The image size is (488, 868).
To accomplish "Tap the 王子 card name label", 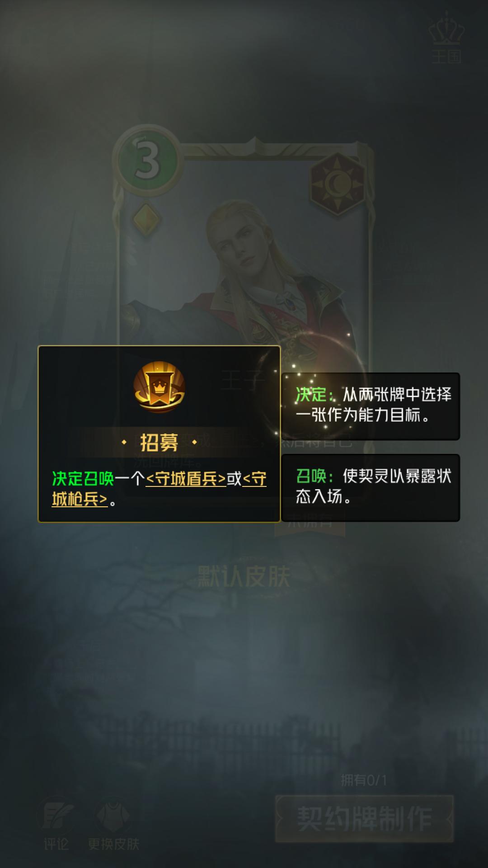I will point(243,380).
